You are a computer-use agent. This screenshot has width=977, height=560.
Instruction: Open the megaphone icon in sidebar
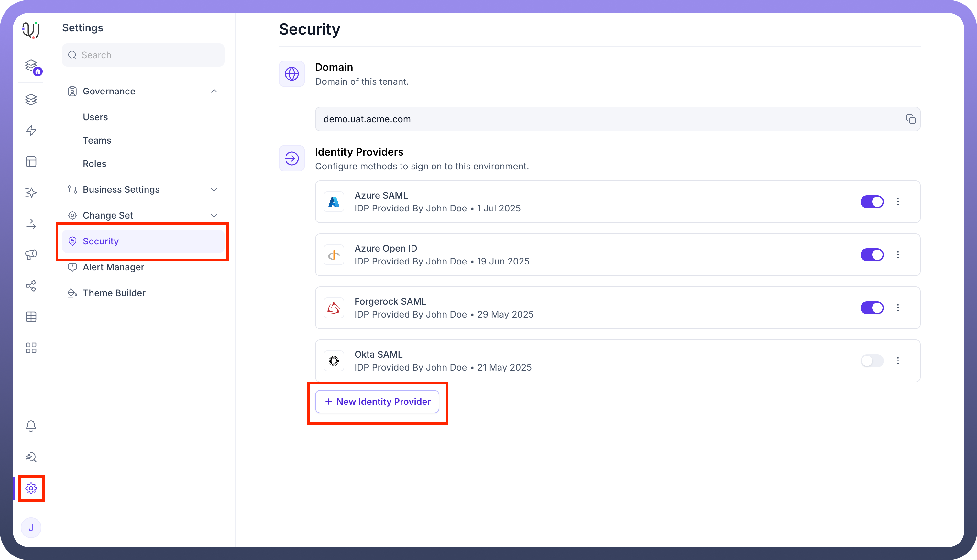tap(31, 254)
